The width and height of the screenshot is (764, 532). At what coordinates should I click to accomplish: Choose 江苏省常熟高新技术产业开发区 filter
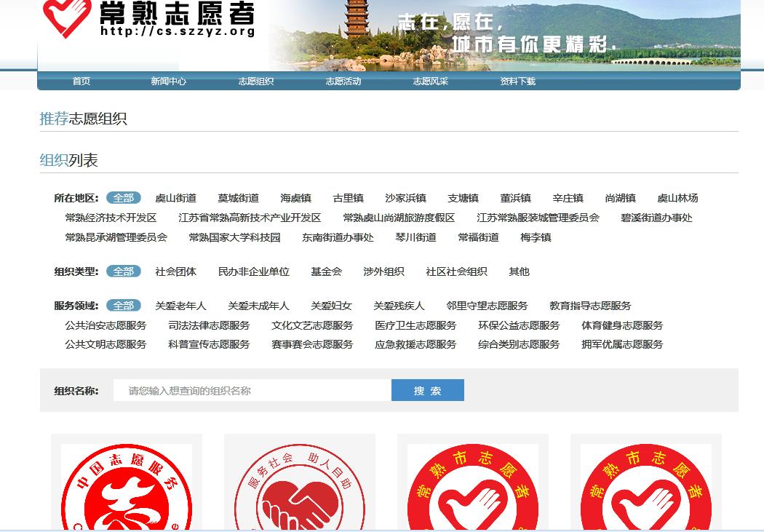(x=250, y=218)
